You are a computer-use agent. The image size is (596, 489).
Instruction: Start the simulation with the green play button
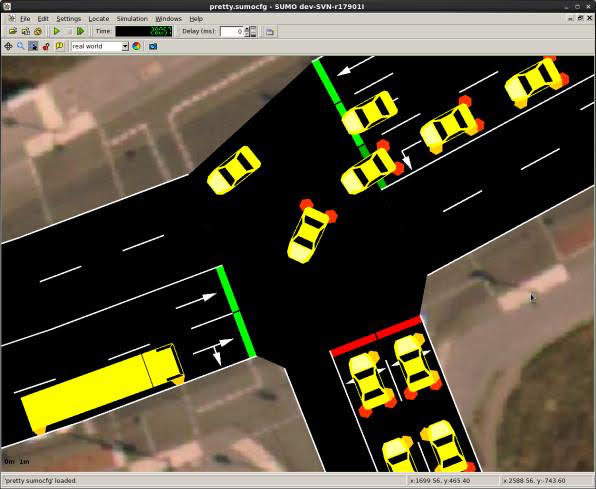coord(57,31)
